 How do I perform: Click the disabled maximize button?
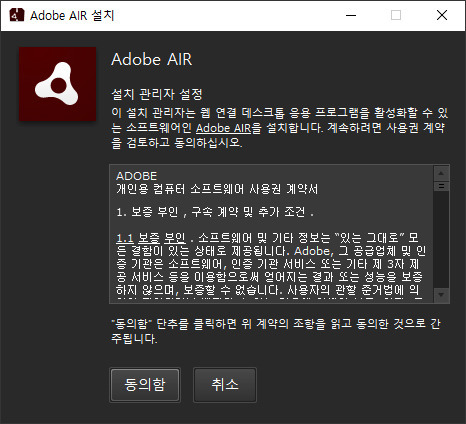point(396,15)
